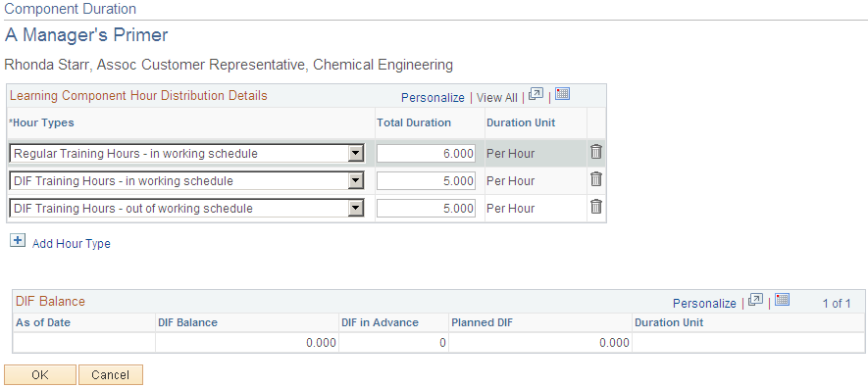Click the 1 of 1 row counter
868x388 pixels.
[837, 304]
